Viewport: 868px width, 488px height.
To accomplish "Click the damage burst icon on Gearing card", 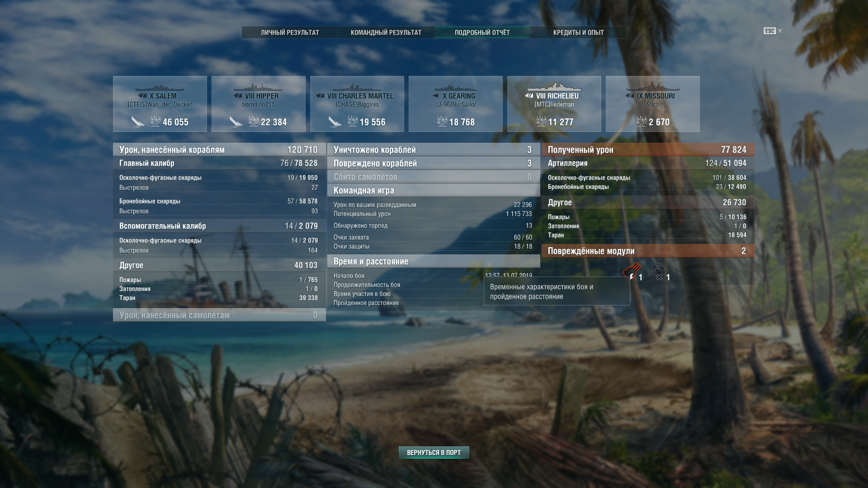I will [442, 121].
